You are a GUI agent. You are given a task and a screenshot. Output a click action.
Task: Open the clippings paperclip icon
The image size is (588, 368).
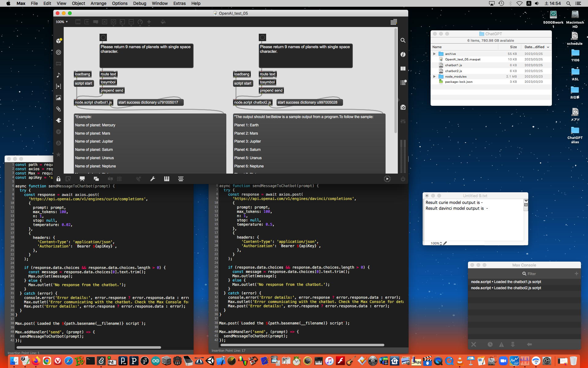click(58, 109)
